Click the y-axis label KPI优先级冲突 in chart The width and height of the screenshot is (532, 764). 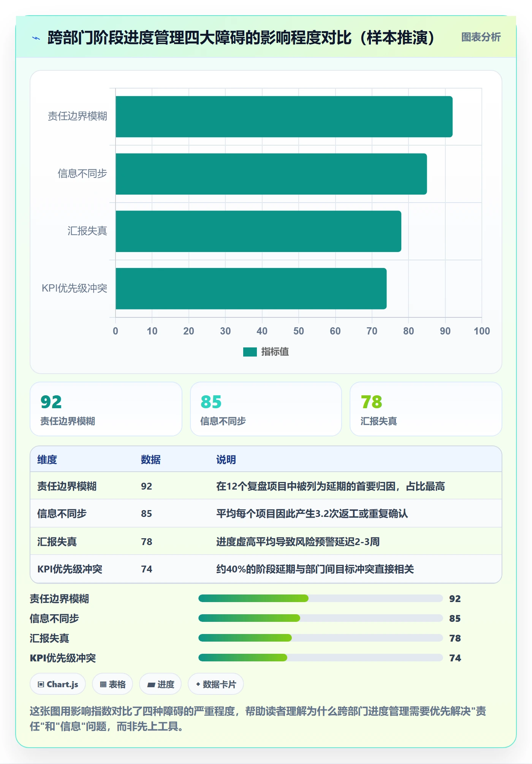coord(74,288)
